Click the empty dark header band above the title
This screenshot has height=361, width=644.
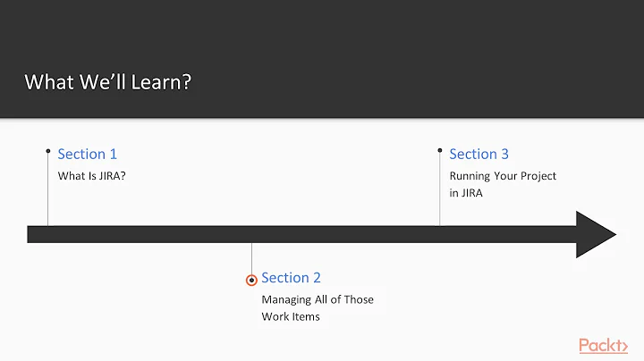(322, 27)
